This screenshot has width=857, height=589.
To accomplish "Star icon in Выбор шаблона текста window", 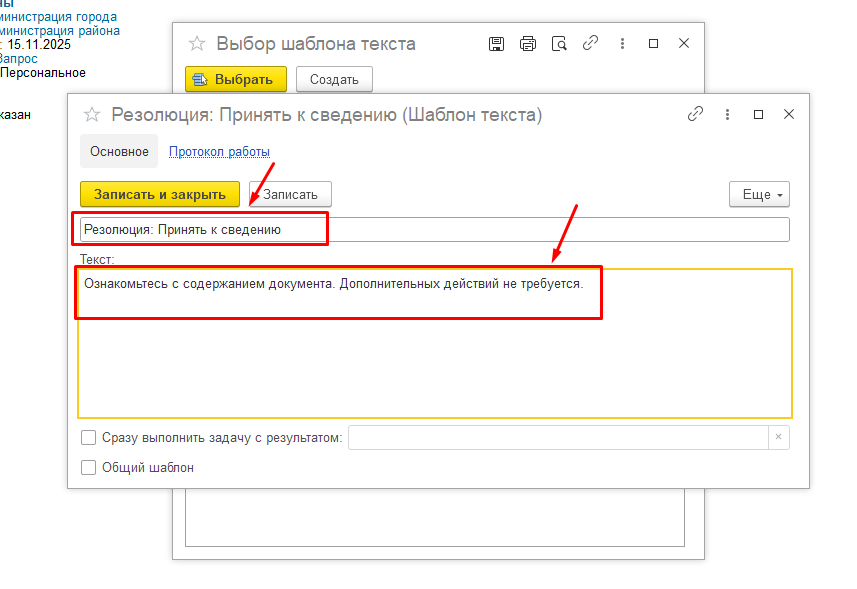I will (197, 43).
